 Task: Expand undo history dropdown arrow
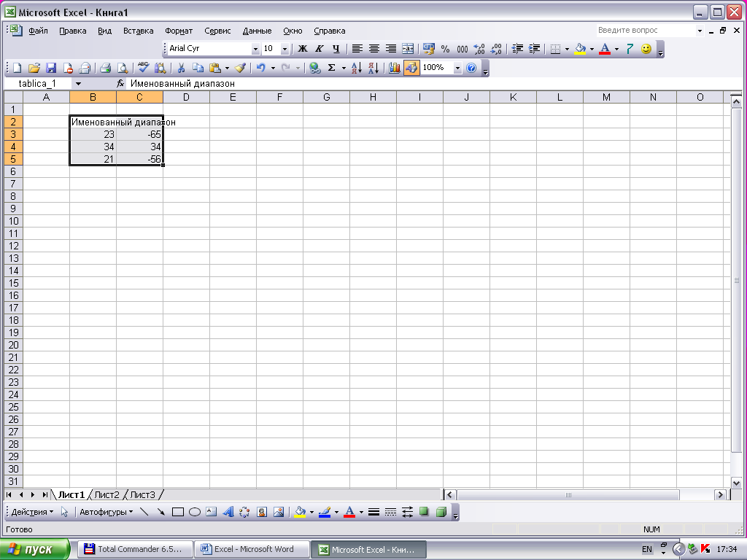tap(273, 68)
